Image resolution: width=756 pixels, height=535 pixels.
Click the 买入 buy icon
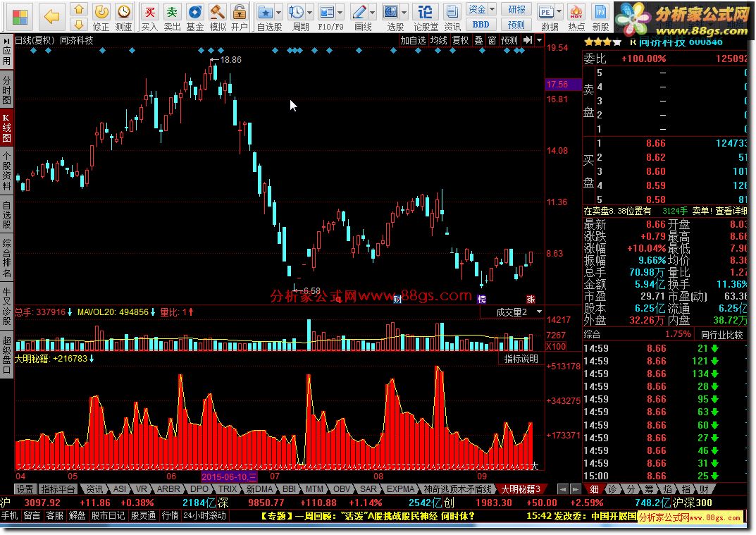[149, 18]
